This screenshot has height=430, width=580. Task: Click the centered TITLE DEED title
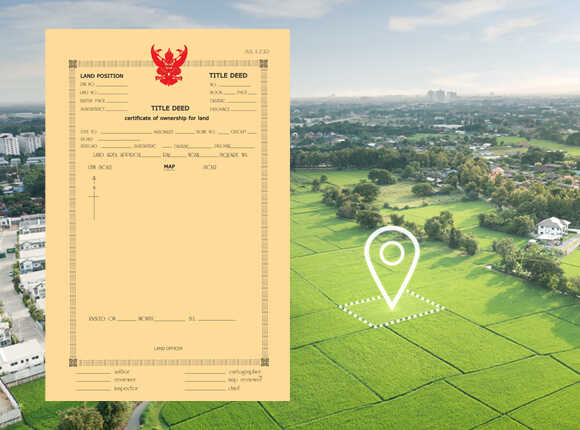click(170, 108)
